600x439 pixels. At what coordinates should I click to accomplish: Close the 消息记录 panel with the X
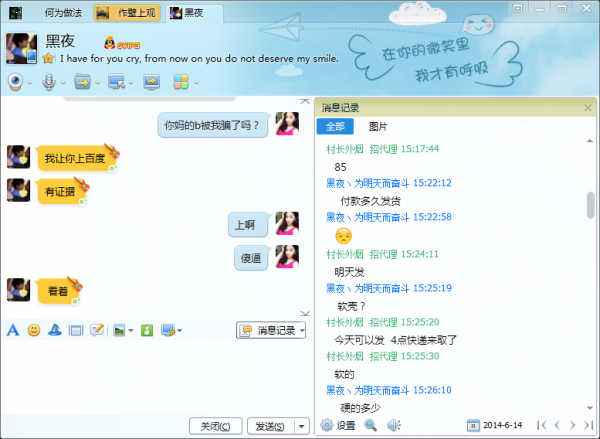click(588, 108)
